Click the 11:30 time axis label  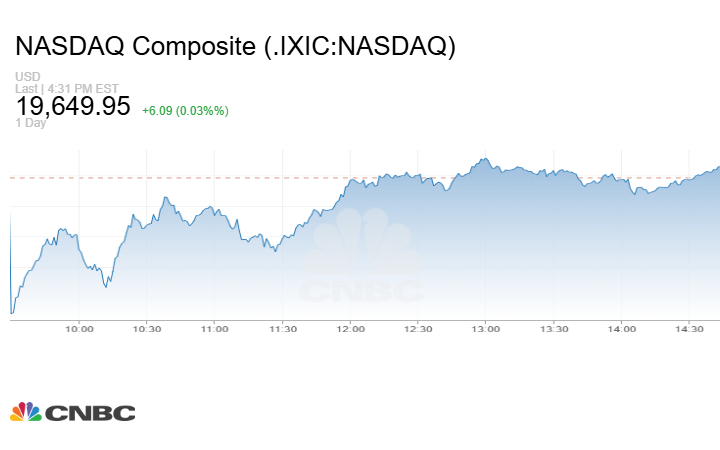[283, 328]
